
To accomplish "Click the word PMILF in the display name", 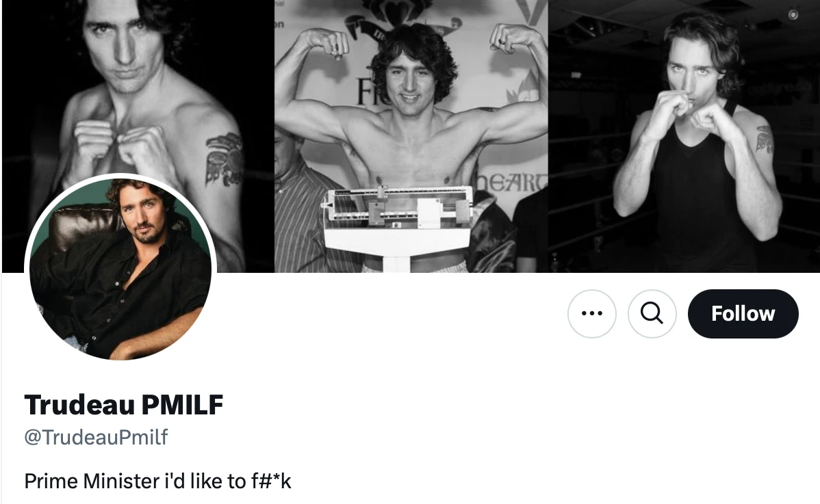I will point(182,406).
